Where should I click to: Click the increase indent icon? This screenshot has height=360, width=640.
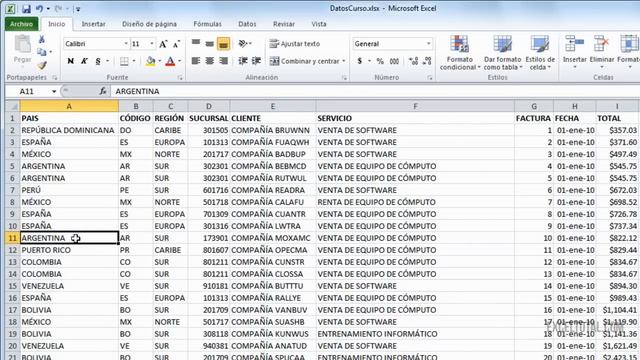point(256,61)
